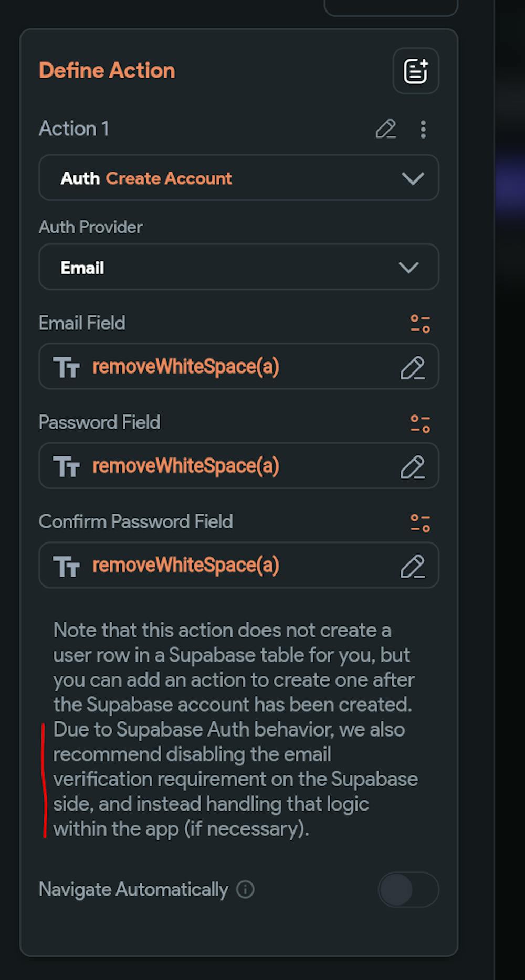Open Email Field variable options slider icon
Image resolution: width=525 pixels, height=980 pixels.
point(421,324)
